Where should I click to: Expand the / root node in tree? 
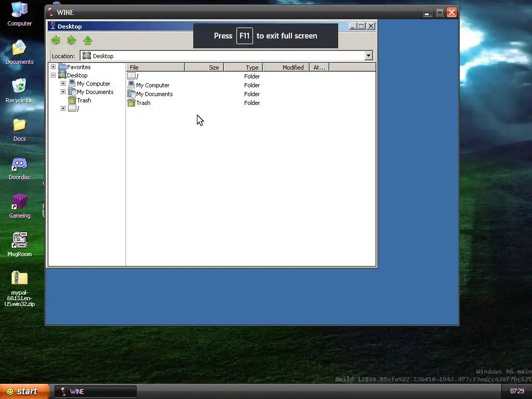[x=63, y=109]
